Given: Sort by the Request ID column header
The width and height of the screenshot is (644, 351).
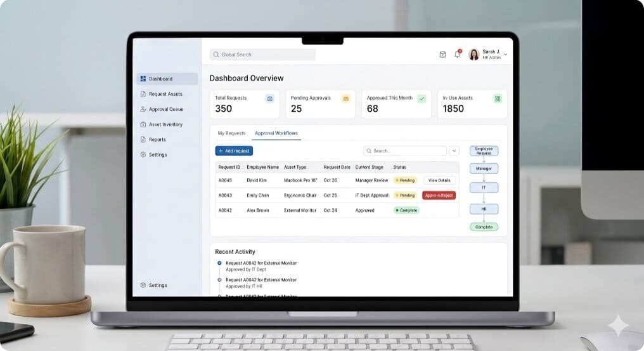Looking at the screenshot, I should pyautogui.click(x=229, y=167).
